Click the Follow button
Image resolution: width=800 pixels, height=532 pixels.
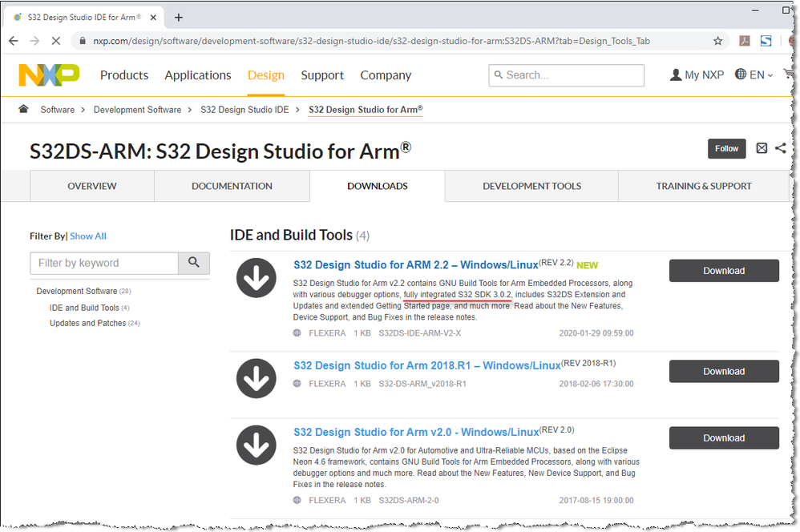coord(726,148)
